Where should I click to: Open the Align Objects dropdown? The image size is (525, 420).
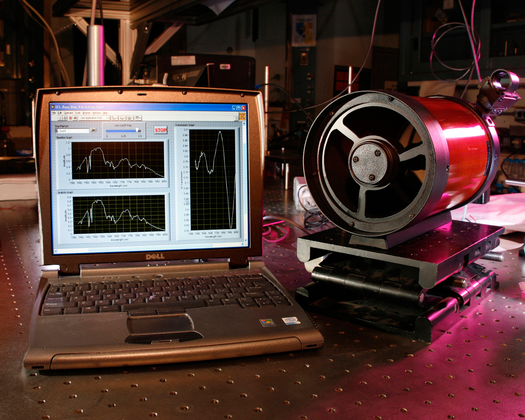coord(115,118)
